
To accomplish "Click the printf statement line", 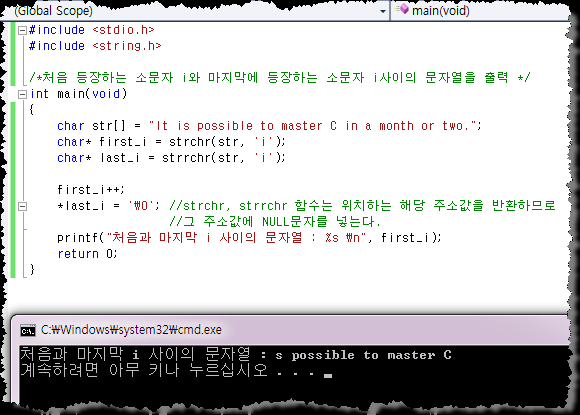I will 249,237.
